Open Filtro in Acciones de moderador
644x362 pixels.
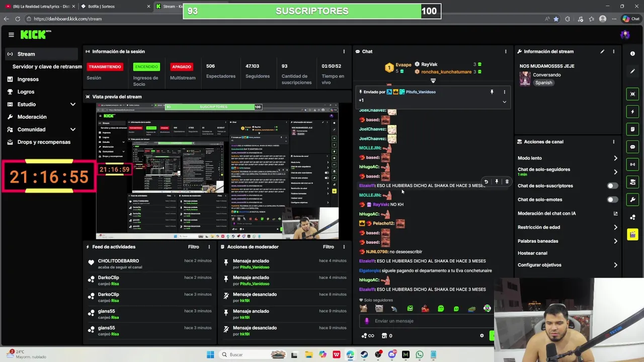pyautogui.click(x=329, y=247)
